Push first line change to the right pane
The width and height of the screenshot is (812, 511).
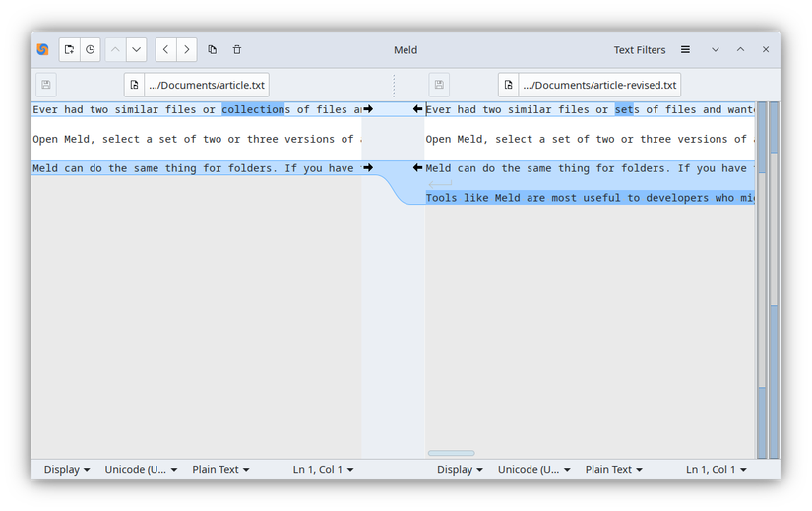tap(368, 109)
